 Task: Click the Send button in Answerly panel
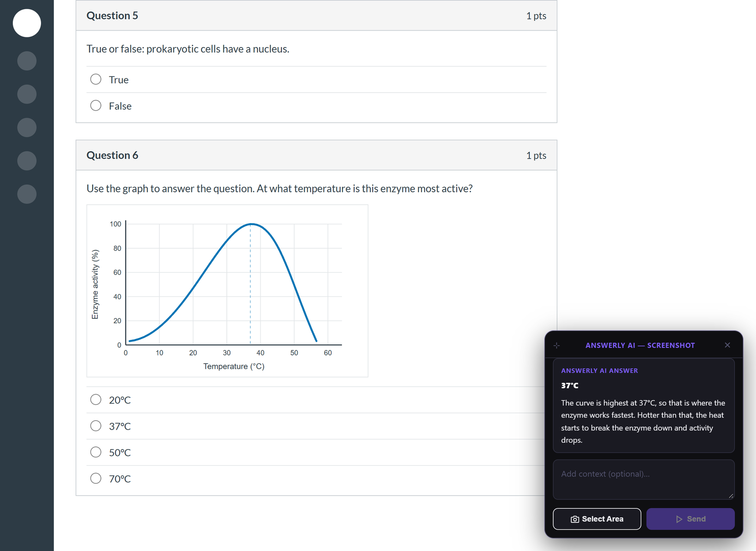[x=690, y=519]
